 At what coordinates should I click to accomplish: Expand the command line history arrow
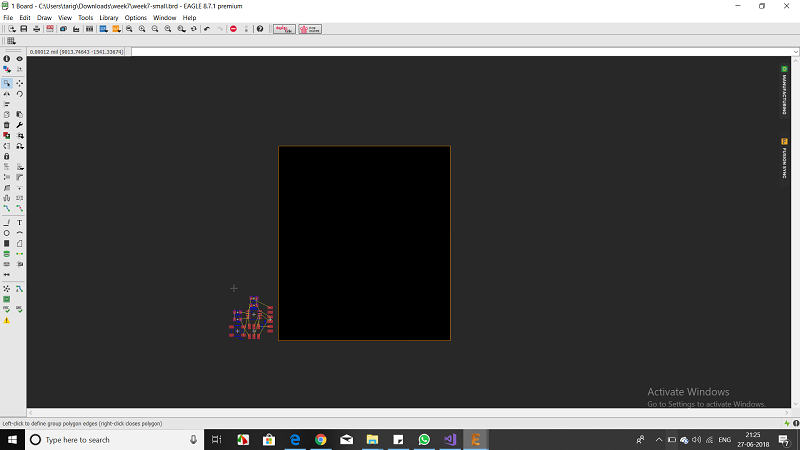tap(795, 52)
